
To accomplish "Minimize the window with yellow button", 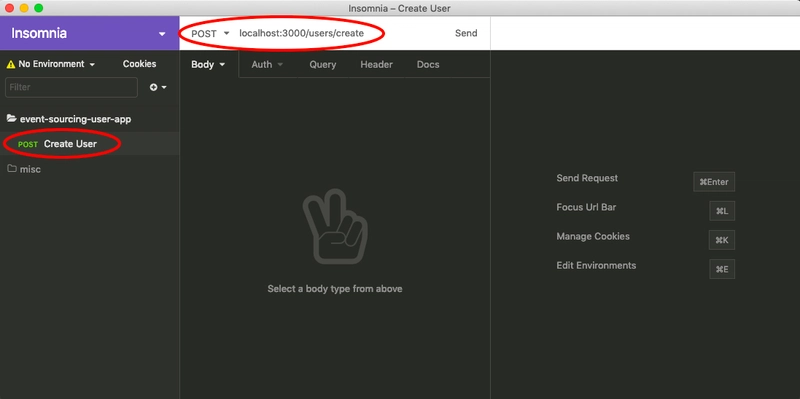I will 24,8.
